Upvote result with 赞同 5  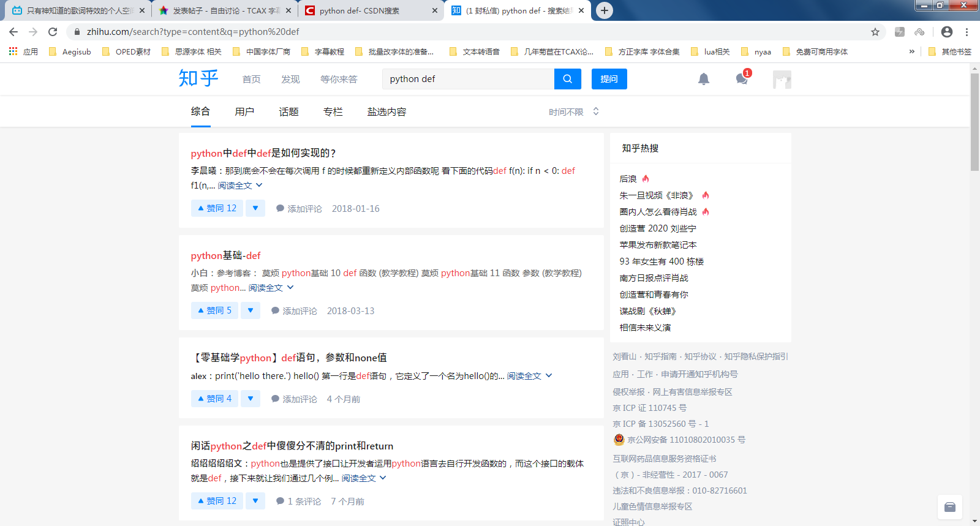214,310
